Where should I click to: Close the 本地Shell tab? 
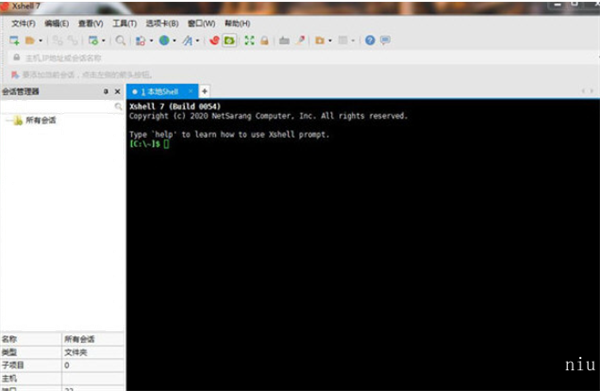(190, 91)
